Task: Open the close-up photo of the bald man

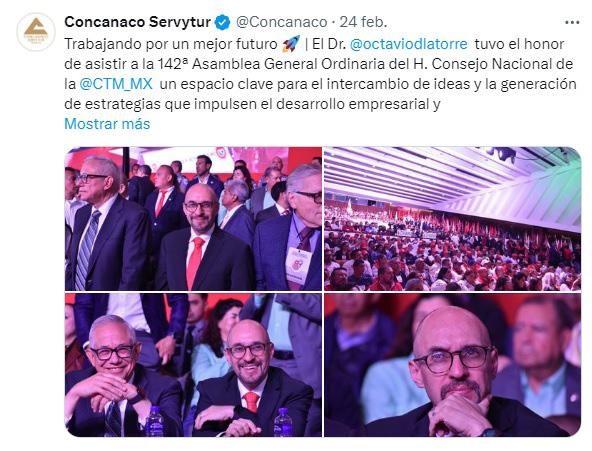Action: (x=452, y=365)
